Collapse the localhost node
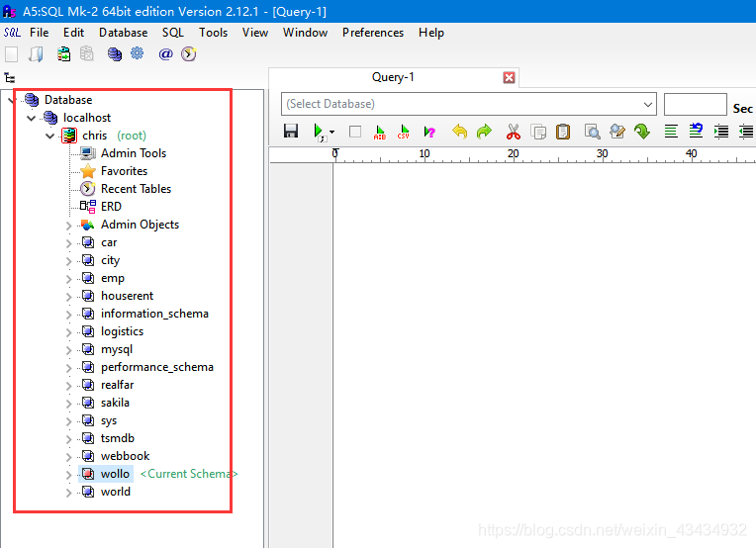 [x=32, y=118]
